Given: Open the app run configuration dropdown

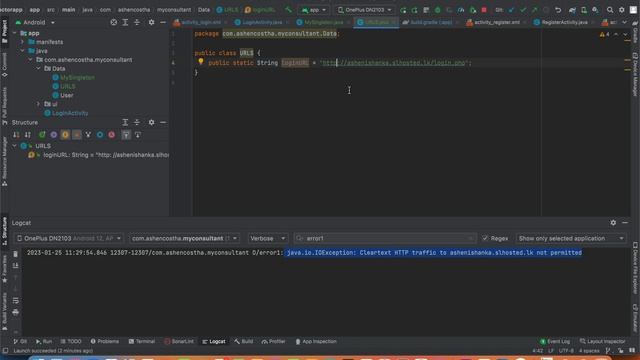Looking at the screenshot, I should pos(313,10).
